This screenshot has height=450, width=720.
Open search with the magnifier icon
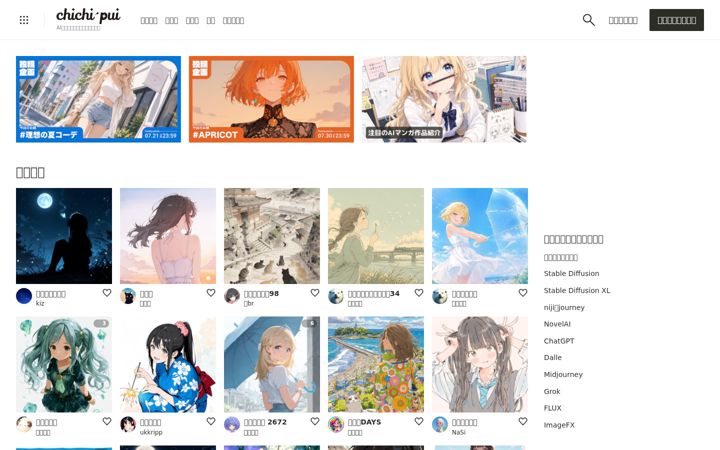coord(588,20)
